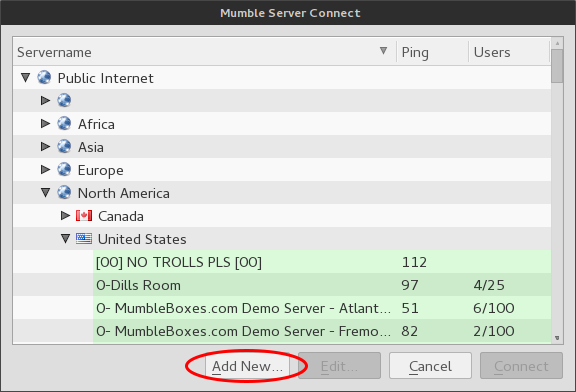Click the Europe globe icon
Image resolution: width=576 pixels, height=392 pixels.
pos(64,170)
